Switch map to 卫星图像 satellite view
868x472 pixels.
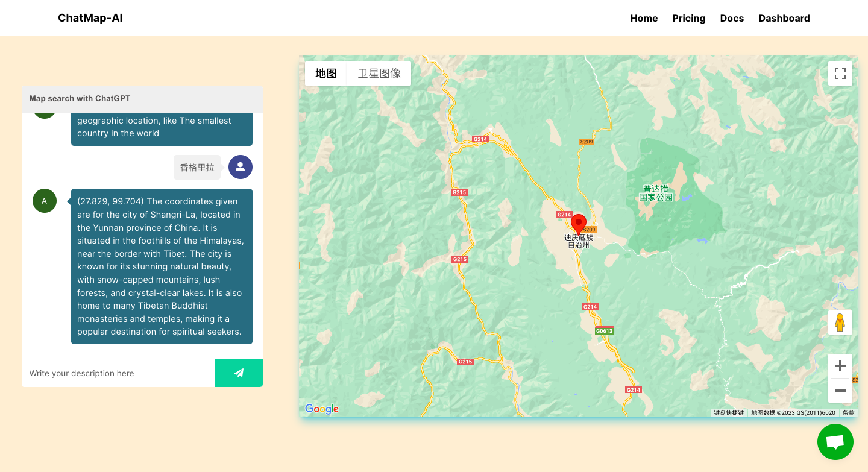379,74
